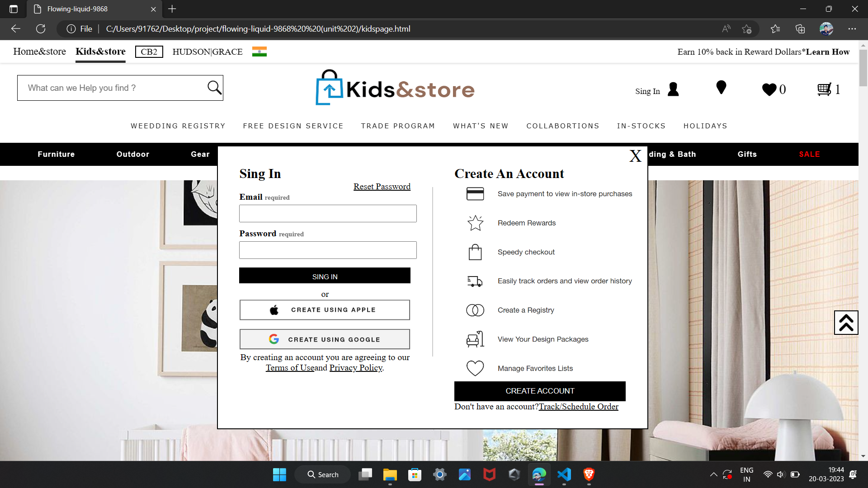Click the Redeem Rewards star icon
The width and height of the screenshot is (868, 488).
475,223
